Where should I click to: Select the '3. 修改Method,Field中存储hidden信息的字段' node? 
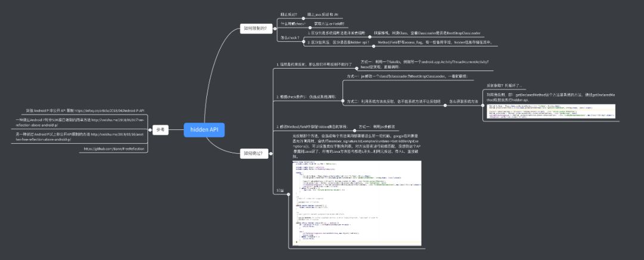click(x=312, y=127)
